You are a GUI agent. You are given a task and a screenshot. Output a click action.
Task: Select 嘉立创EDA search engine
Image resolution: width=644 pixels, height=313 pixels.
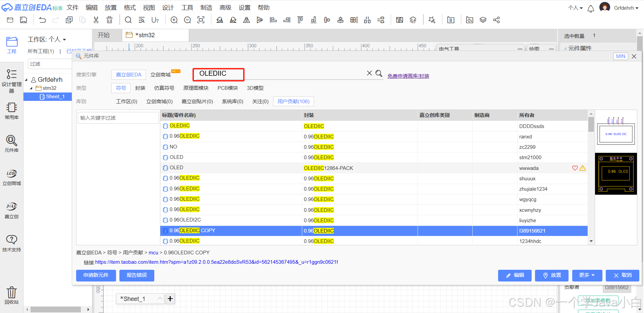coord(128,75)
